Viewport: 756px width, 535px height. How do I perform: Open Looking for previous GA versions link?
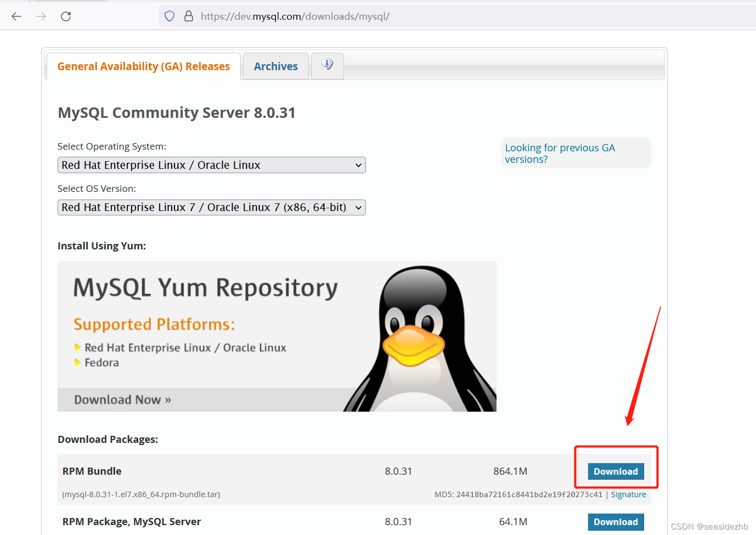pos(560,153)
